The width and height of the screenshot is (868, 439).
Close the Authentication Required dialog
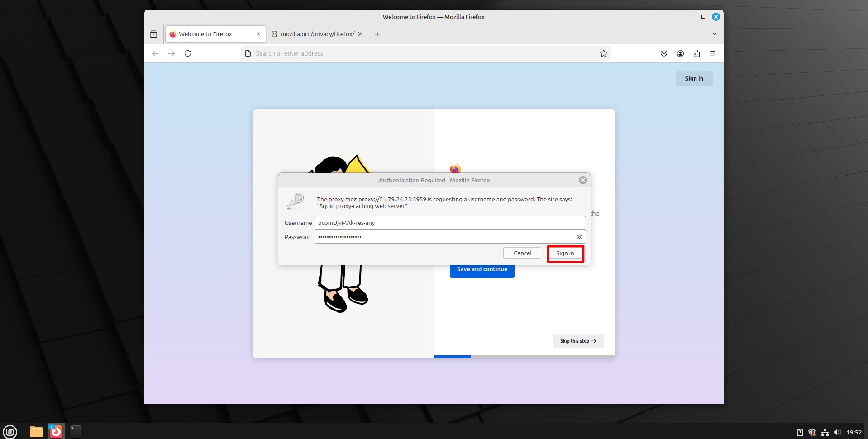pyautogui.click(x=583, y=180)
